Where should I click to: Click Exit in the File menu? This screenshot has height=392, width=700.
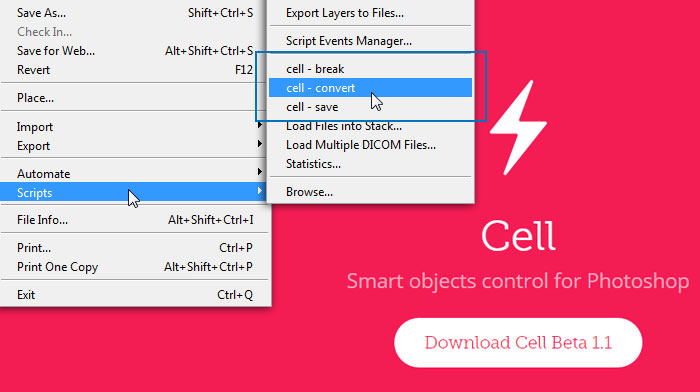pyautogui.click(x=134, y=295)
